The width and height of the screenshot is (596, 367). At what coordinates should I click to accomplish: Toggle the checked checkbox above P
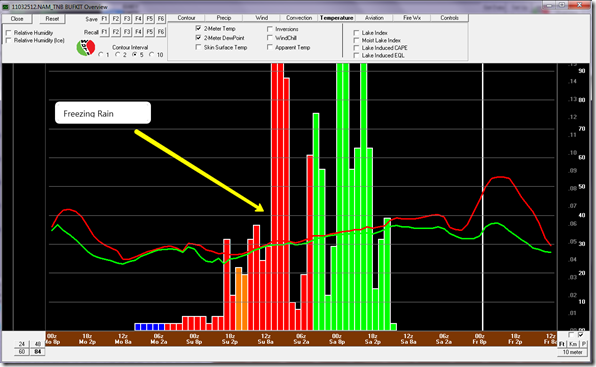coord(580,335)
